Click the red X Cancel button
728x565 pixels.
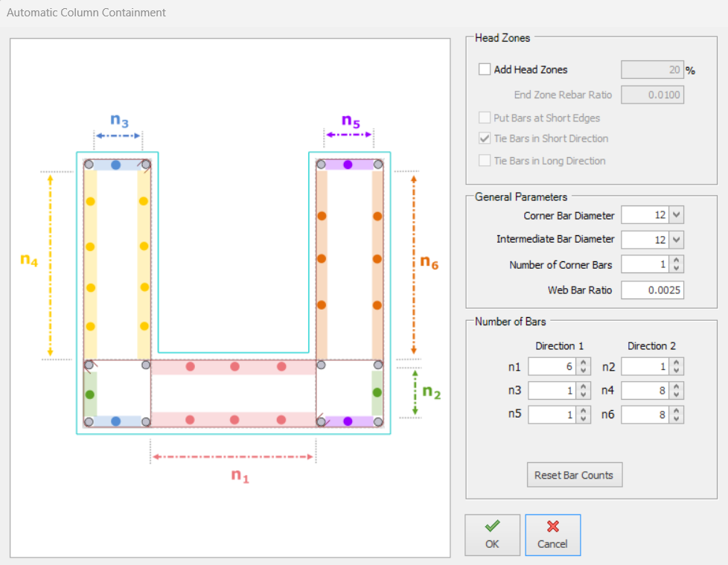click(552, 534)
